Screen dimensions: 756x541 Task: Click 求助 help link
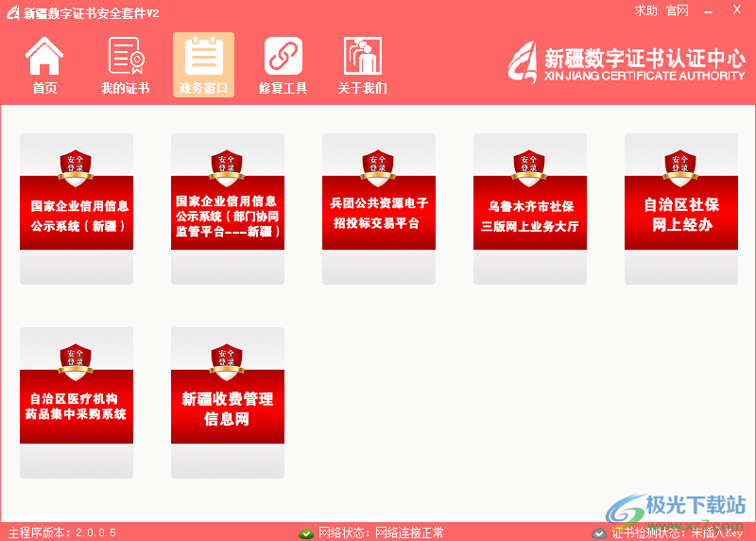645,10
